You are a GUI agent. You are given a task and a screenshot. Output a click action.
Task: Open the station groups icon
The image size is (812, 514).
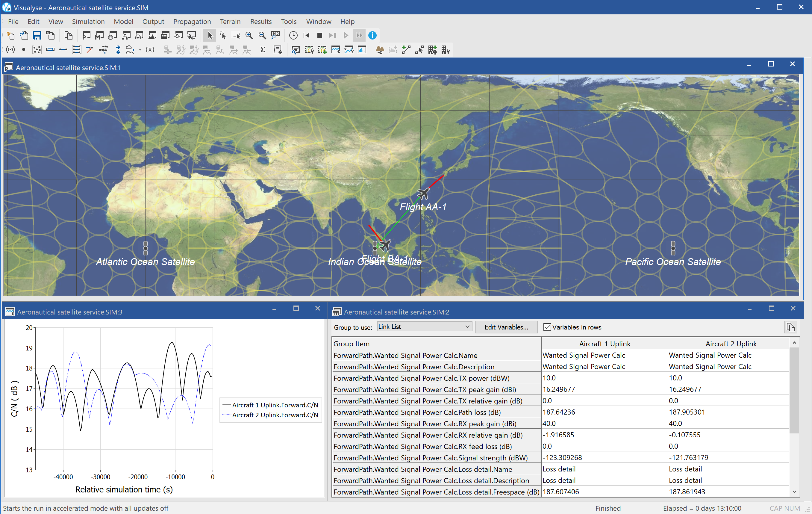pos(37,50)
